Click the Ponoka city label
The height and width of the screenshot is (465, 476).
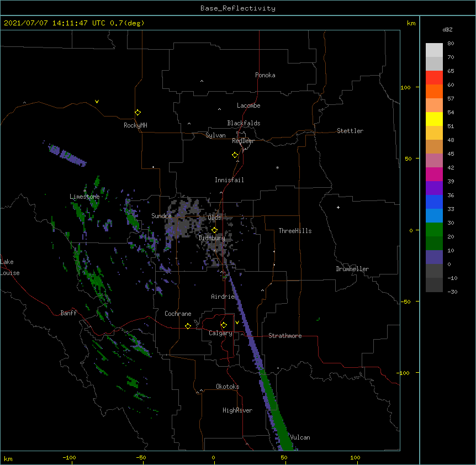point(265,75)
